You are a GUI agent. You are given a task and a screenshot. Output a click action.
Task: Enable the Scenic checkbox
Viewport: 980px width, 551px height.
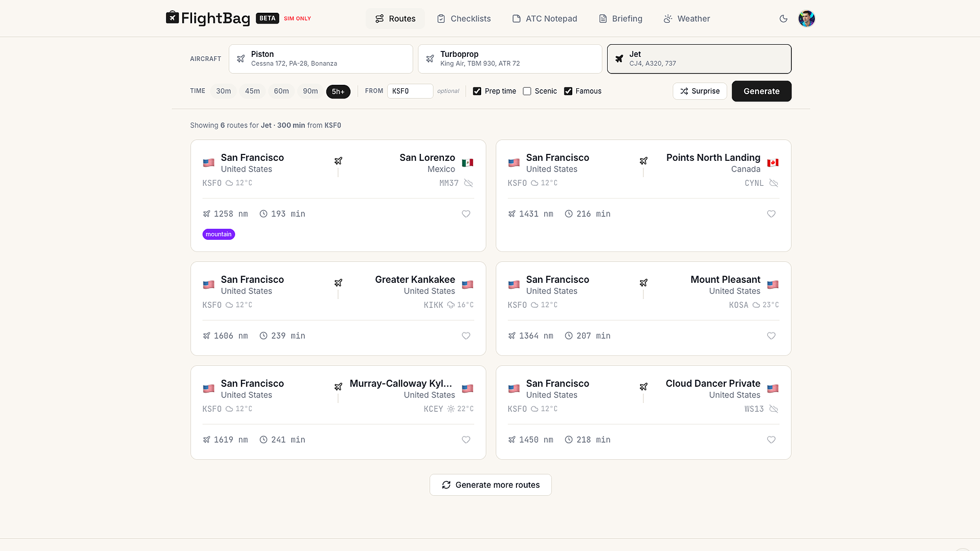(527, 91)
